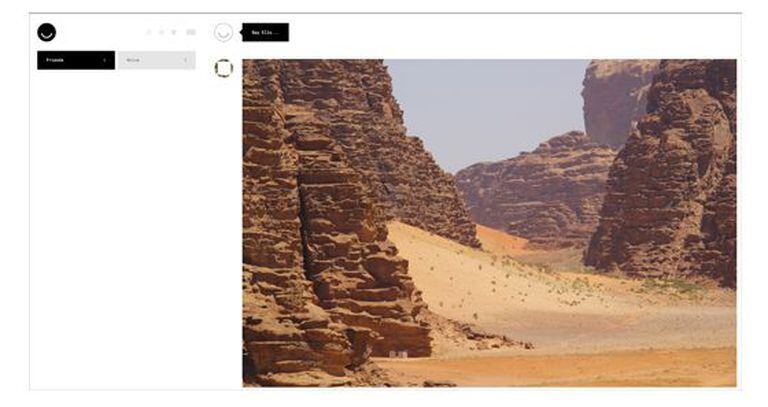The image size is (768, 407).
Task: Select the black Friends tab
Action: [76, 60]
